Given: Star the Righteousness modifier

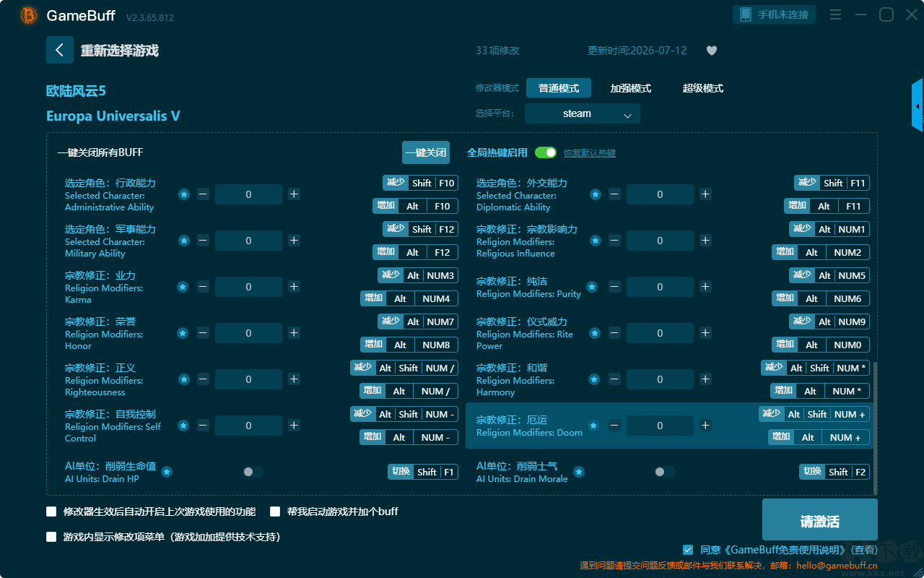Looking at the screenshot, I should (184, 379).
